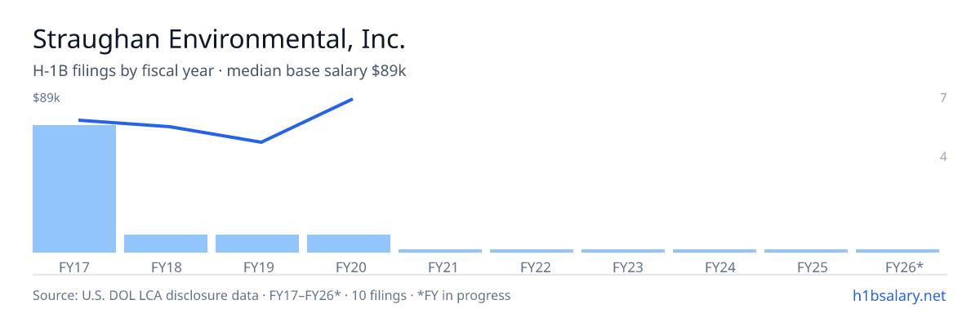Click the FY19 filings bar
The width and height of the screenshot is (980, 327).
(257, 244)
